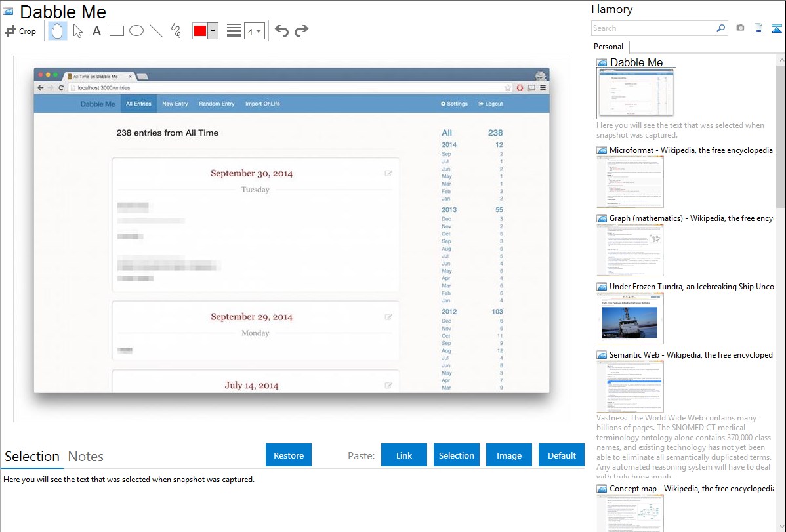
Task: Open the Graph (mathematics) snapshot thumbnail
Action: tap(630, 250)
